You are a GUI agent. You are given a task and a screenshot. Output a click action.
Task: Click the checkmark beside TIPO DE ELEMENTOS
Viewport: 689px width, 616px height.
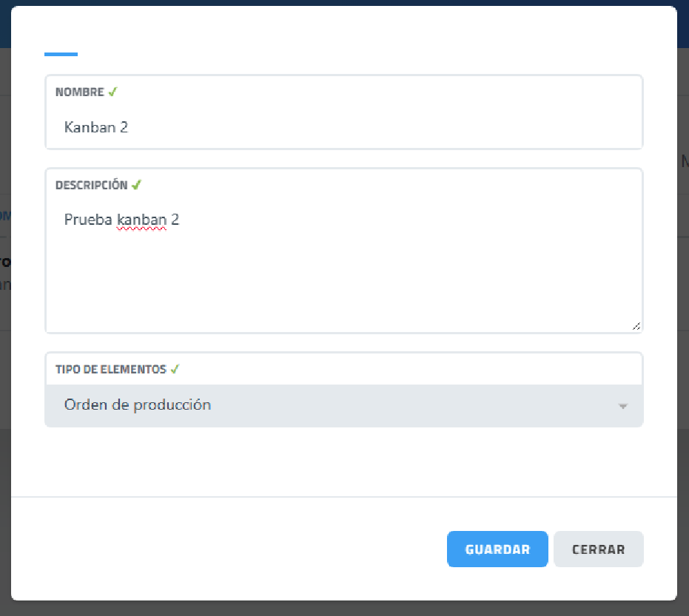(175, 369)
